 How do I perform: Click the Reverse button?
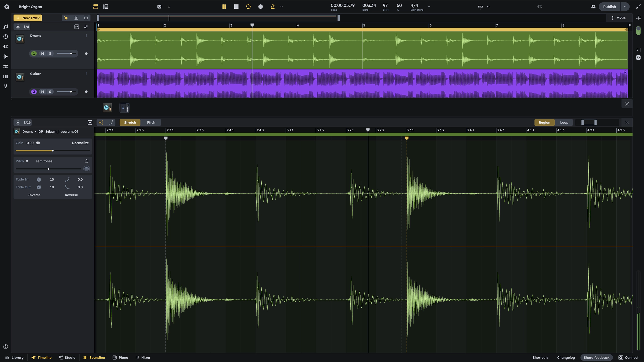(x=71, y=195)
